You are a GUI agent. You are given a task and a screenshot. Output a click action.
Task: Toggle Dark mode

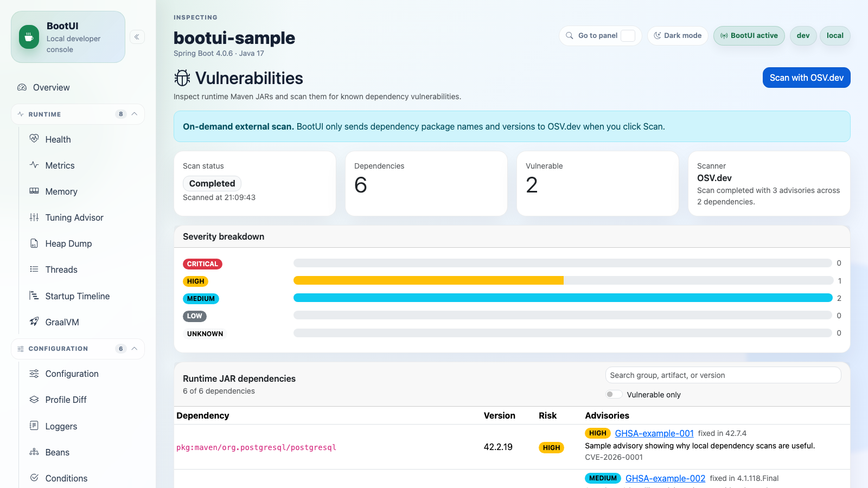pyautogui.click(x=678, y=36)
